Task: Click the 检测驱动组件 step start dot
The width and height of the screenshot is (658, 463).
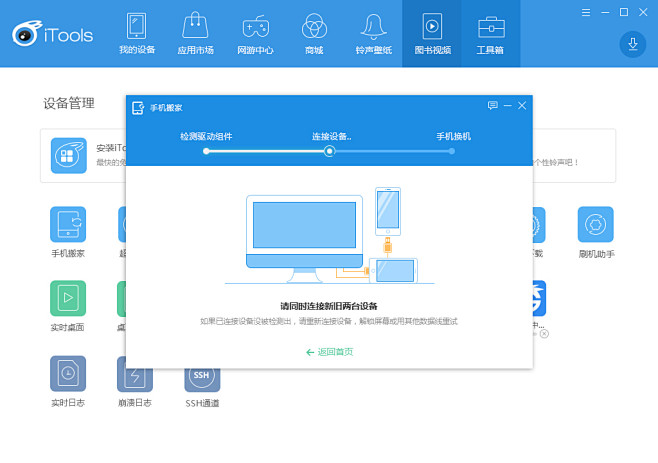Action: [x=206, y=151]
